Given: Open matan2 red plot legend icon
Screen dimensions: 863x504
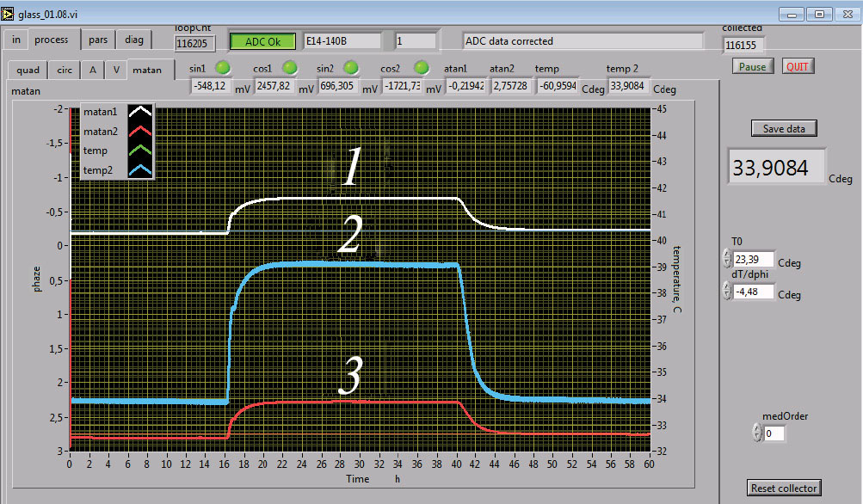Looking at the screenshot, I should coord(139,131).
